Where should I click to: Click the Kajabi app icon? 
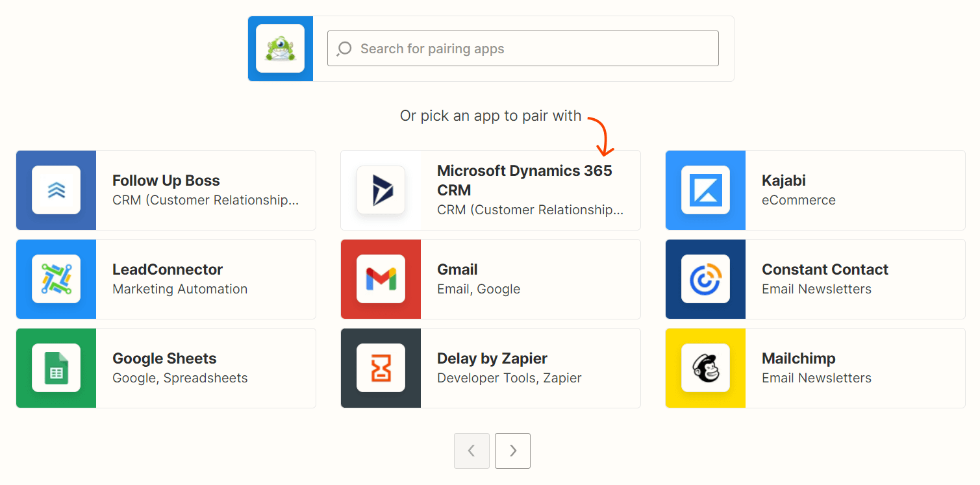click(x=705, y=190)
